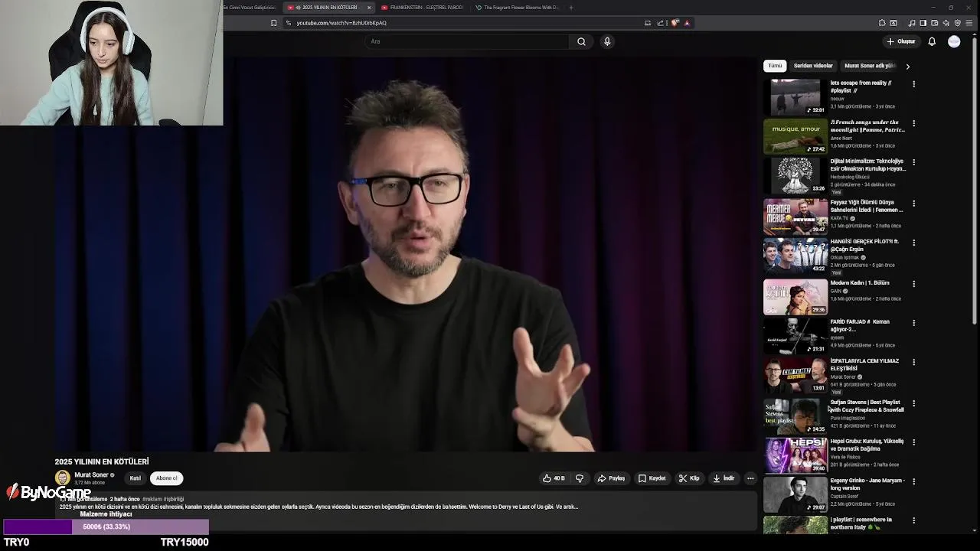Open options for İSPATLARIYLA CEM YILMAZ video
The width and height of the screenshot is (980, 551).
click(x=913, y=362)
